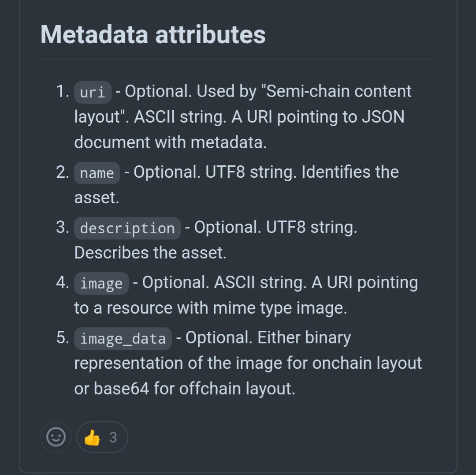Click the text "Describes the asset."
The width and height of the screenshot is (476, 475).
[x=151, y=252]
